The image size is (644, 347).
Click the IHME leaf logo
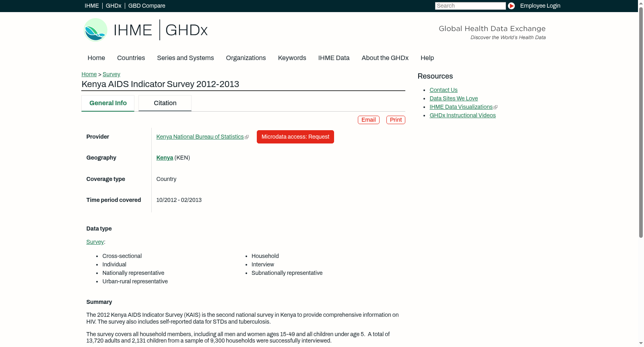pos(96,30)
